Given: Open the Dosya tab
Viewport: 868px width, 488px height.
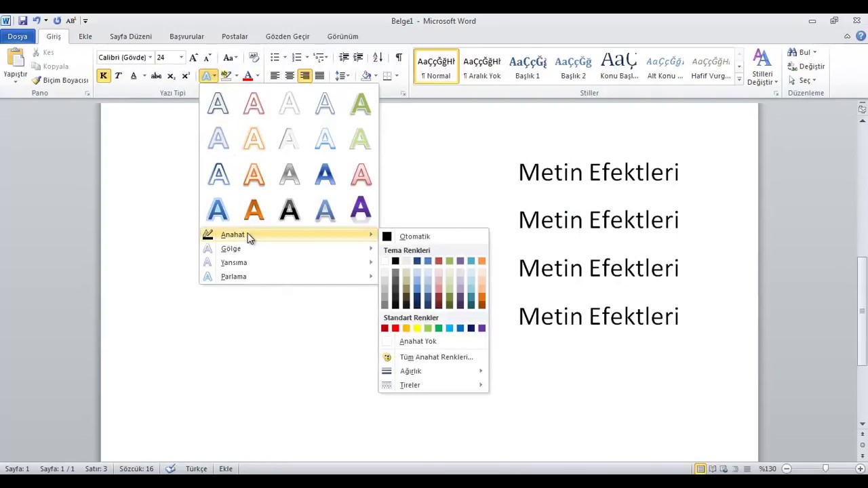Looking at the screenshot, I should point(18,37).
